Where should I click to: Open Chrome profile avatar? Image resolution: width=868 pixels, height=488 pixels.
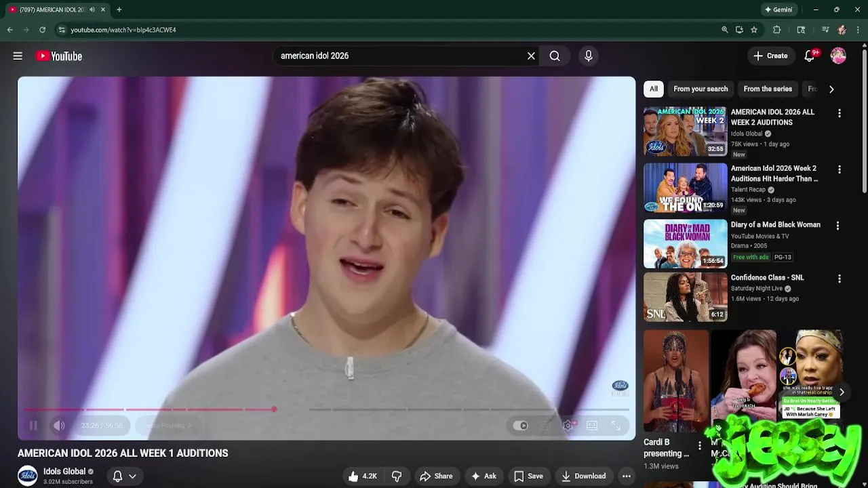pos(842,30)
